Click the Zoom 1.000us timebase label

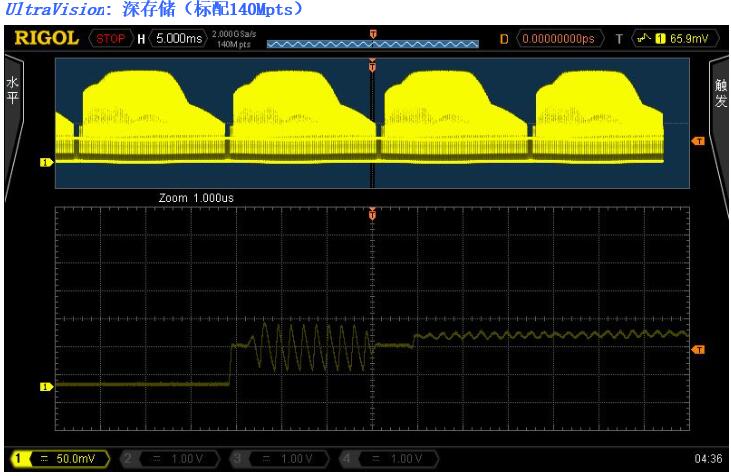196,198
